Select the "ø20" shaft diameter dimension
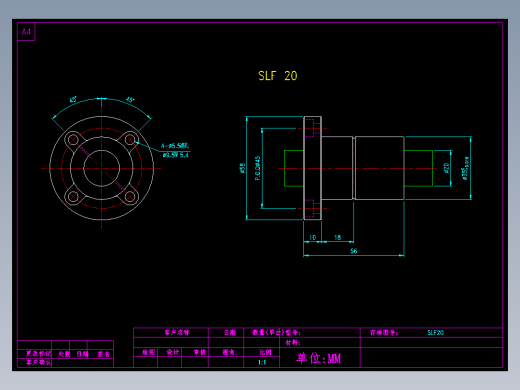Image resolution: width=520 pixels, height=390 pixels. [447, 168]
